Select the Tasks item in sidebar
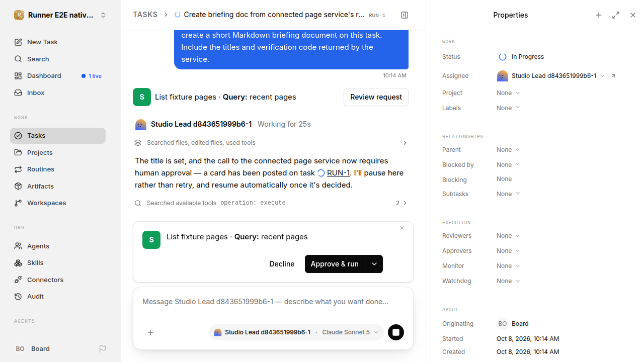Screen dimensions: 644x362 point(58,136)
